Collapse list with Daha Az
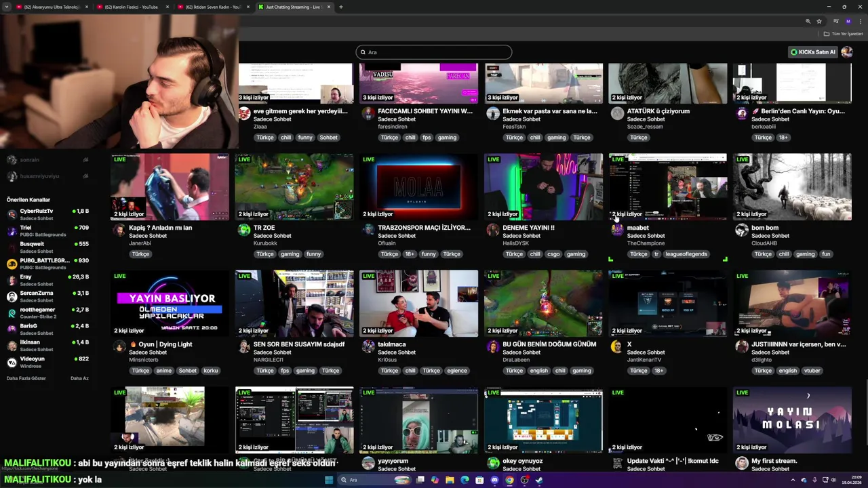Screen dimensions: 868x488 click(x=79, y=378)
